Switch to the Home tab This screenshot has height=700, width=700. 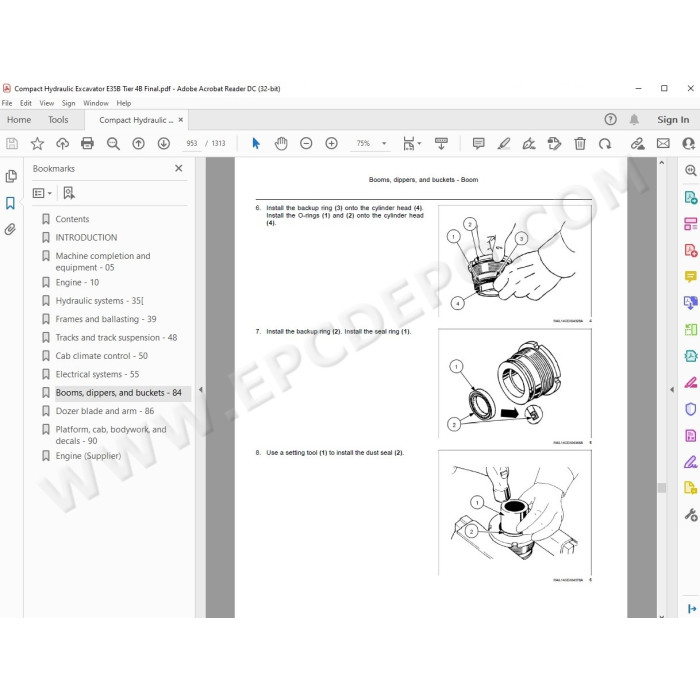pos(19,120)
